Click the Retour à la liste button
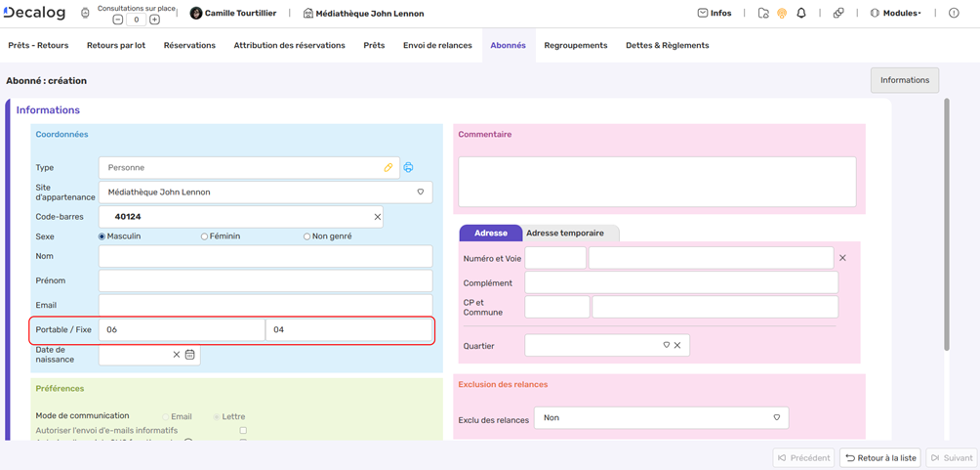The image size is (980, 470). (x=880, y=458)
